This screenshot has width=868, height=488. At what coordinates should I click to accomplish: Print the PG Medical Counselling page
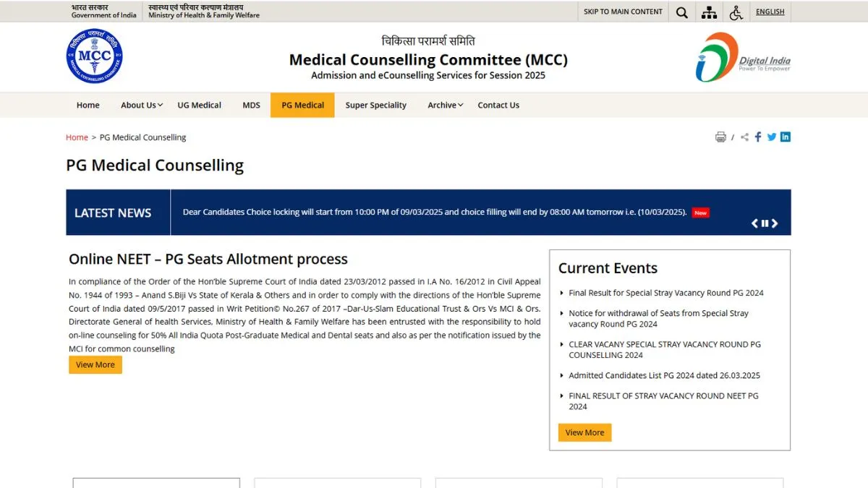[720, 137]
